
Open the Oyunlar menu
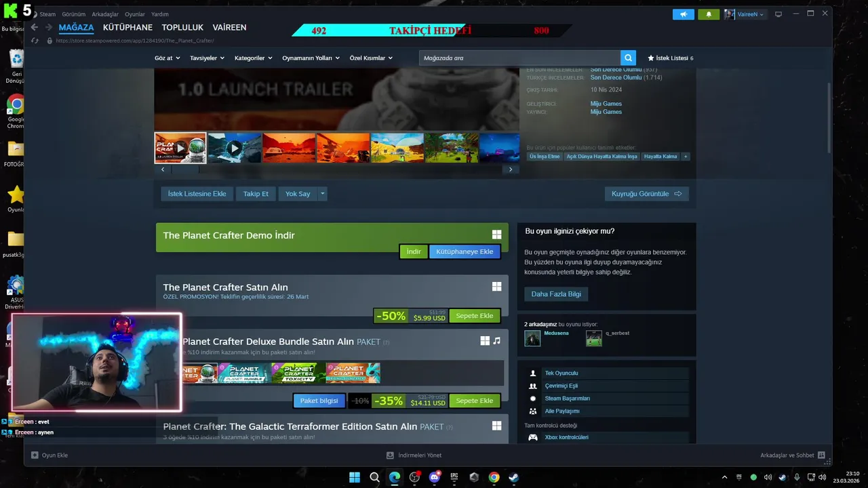[135, 14]
